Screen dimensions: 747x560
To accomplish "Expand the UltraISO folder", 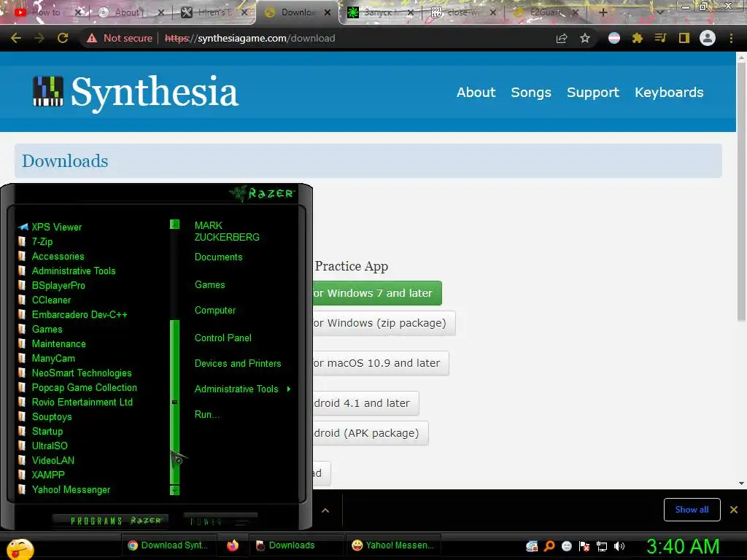I will 50,446.
